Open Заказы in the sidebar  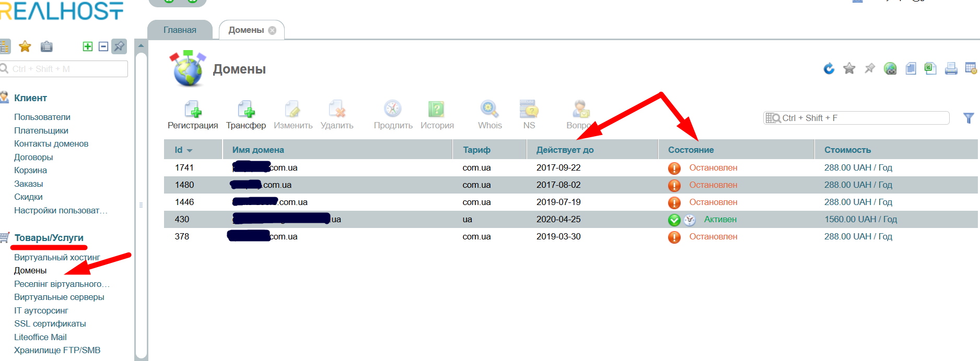click(x=29, y=184)
